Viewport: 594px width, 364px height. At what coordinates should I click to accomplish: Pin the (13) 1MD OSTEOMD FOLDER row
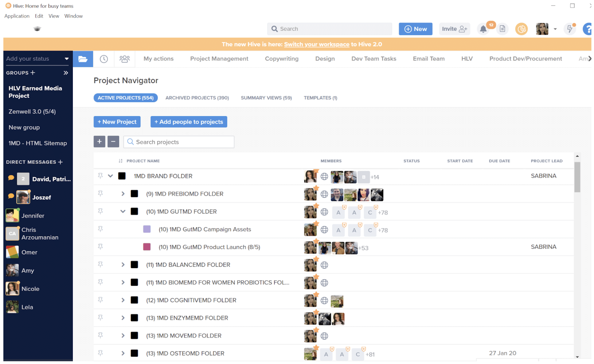click(100, 353)
